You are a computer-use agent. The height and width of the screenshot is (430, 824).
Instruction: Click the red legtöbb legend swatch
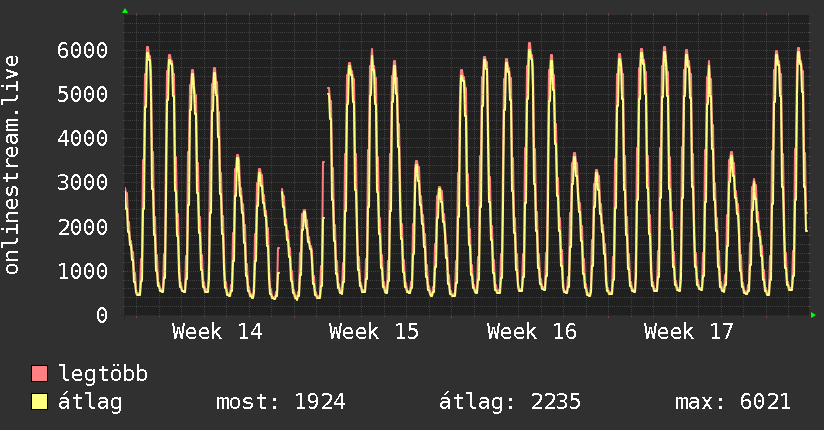tap(40, 374)
